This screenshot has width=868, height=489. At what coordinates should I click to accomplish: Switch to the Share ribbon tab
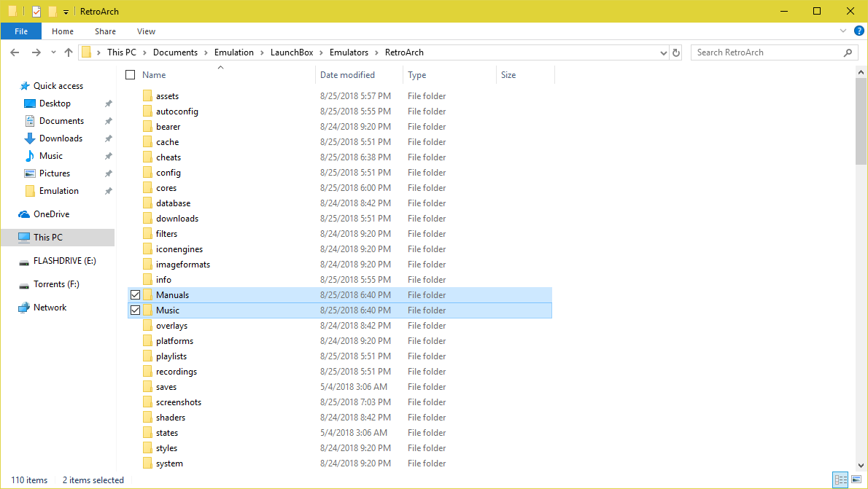[105, 31]
